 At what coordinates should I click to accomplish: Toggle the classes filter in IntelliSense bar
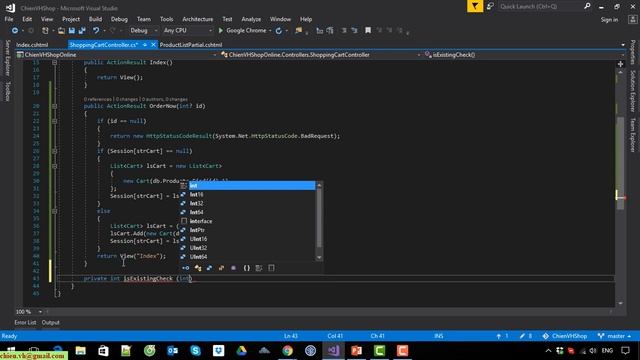(x=198, y=268)
